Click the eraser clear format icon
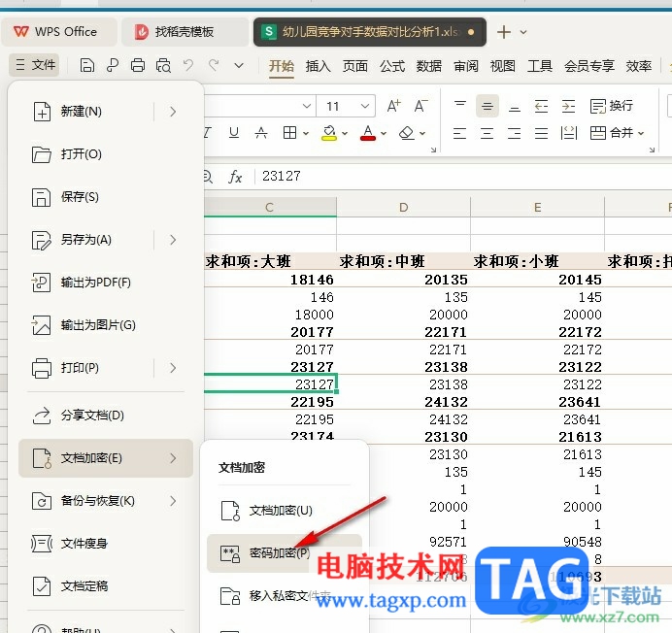This screenshot has height=633, width=672. coord(406,133)
